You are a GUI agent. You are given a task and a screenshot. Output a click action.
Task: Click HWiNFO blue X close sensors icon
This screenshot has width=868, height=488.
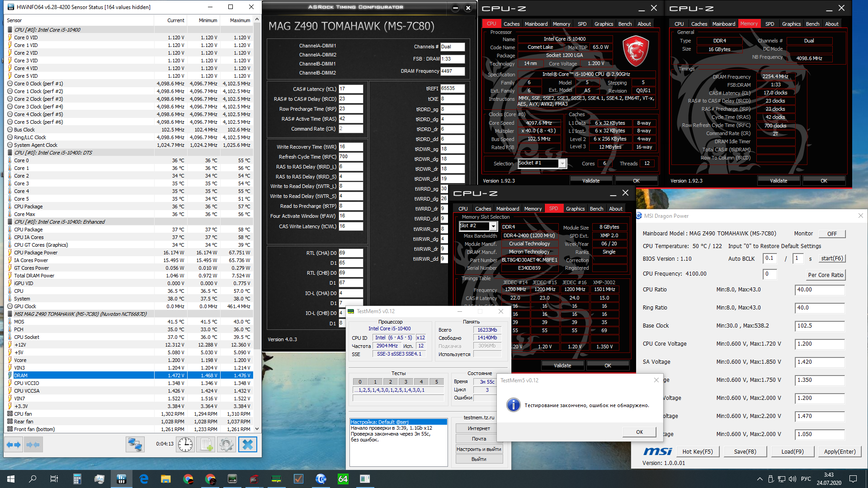point(247,445)
